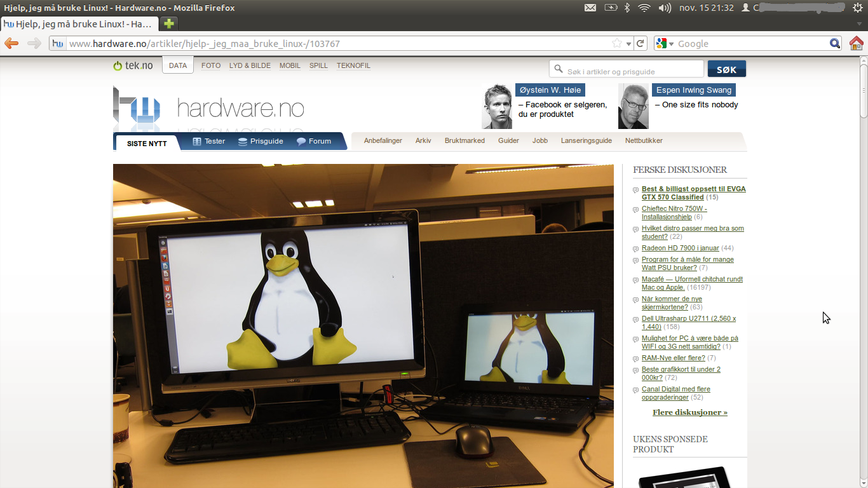Open the Nettbutikker link
868x488 pixels.
pos(644,140)
